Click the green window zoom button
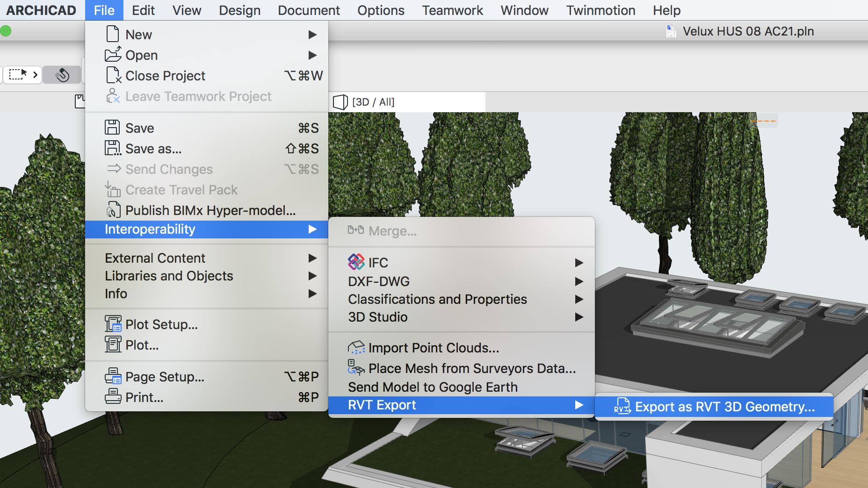This screenshot has width=868, height=488. 6,31
